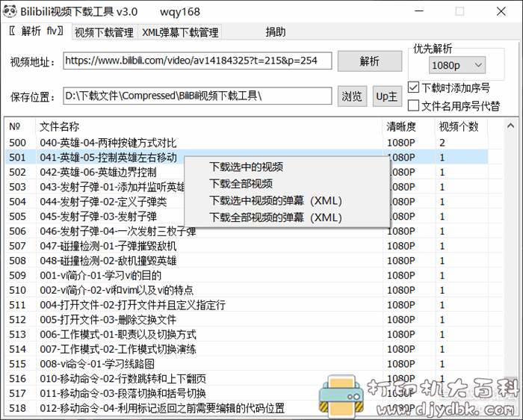Click number 513 in № column
The image size is (523, 420).
[17, 334]
